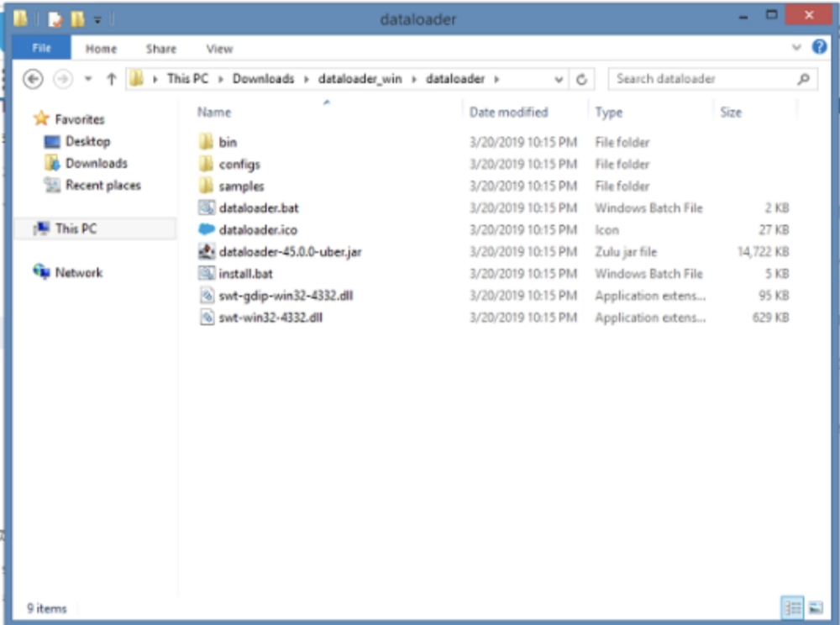The height and width of the screenshot is (625, 840).
Task: Select the configs folder icon
Action: click(x=207, y=164)
